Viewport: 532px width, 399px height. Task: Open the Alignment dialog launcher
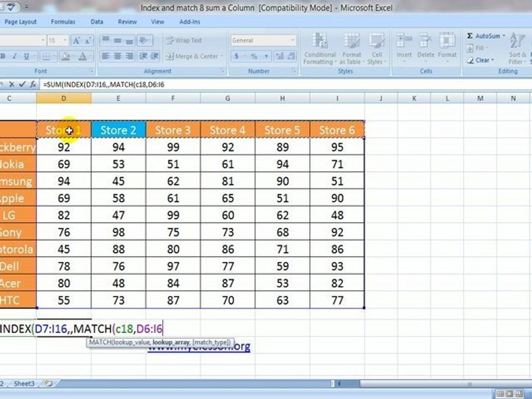click(222, 71)
